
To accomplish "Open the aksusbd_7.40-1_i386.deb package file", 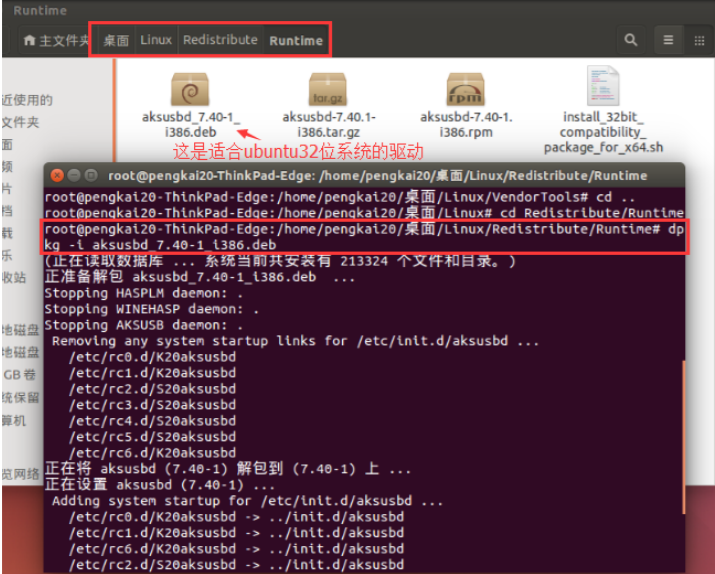I will click(x=190, y=104).
